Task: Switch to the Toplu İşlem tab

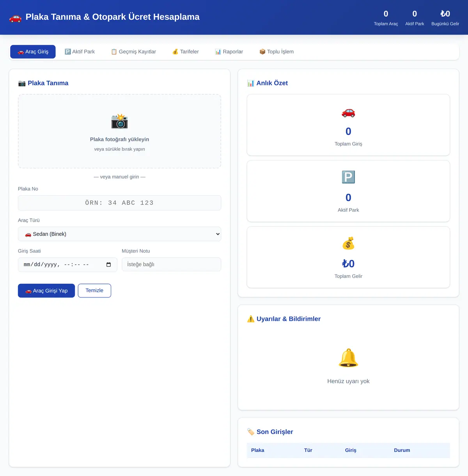Action: coord(277,52)
